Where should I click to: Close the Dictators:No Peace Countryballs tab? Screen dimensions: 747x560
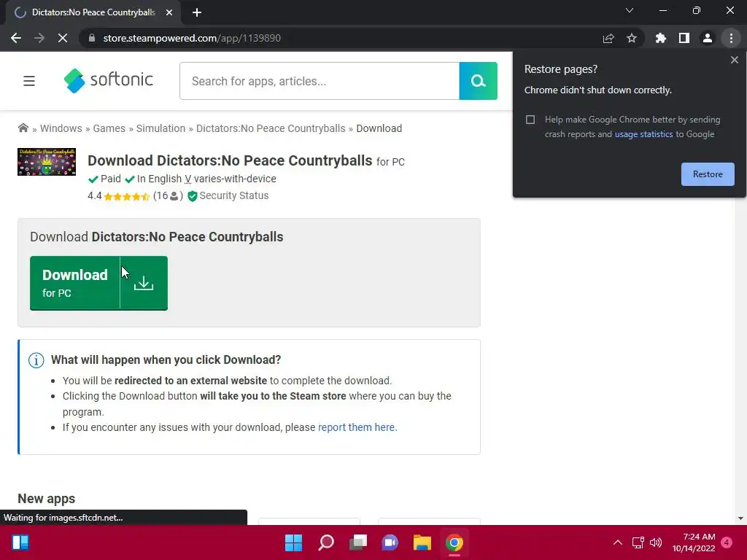(169, 12)
